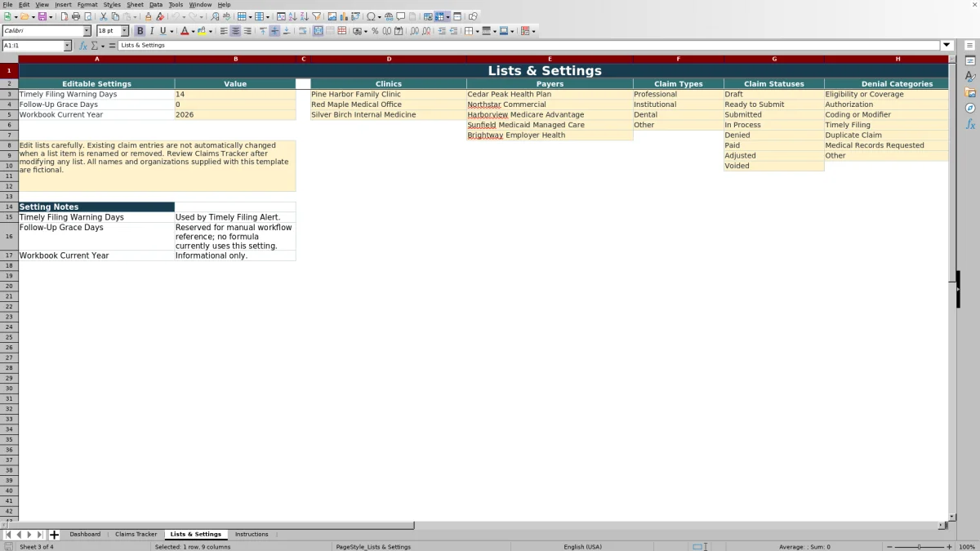Viewport: 980px width, 551px height.
Task: Click the Increase Indent icon
Action: (x=442, y=31)
